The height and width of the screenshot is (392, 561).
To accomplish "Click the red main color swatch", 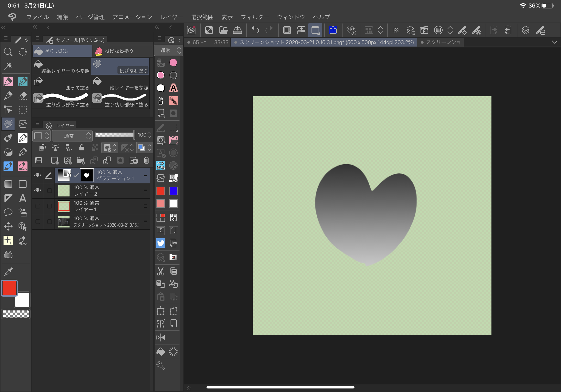I will (x=9, y=288).
